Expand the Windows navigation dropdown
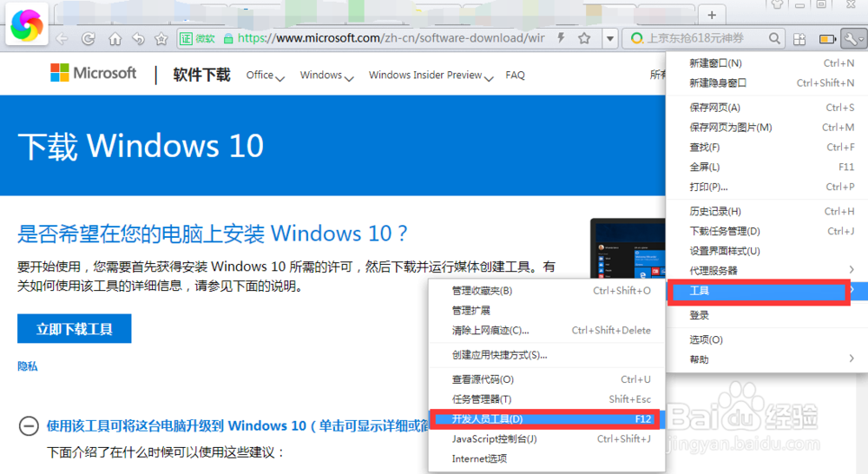 326,76
